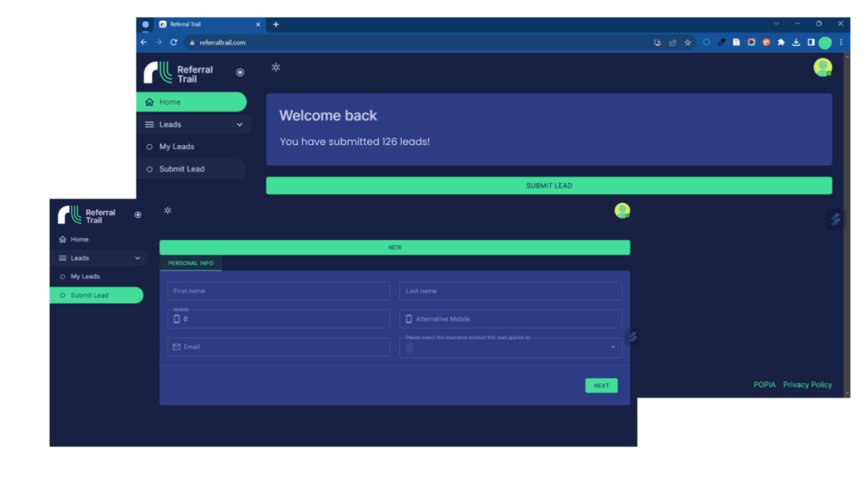The height and width of the screenshot is (496, 868).
Task: Open the Chrome three-dot menu
Action: click(840, 42)
